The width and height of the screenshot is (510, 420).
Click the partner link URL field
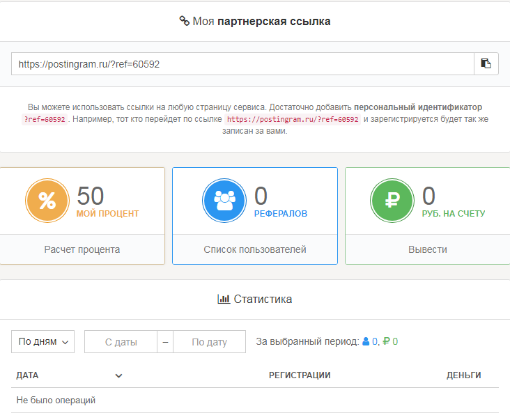click(x=242, y=63)
